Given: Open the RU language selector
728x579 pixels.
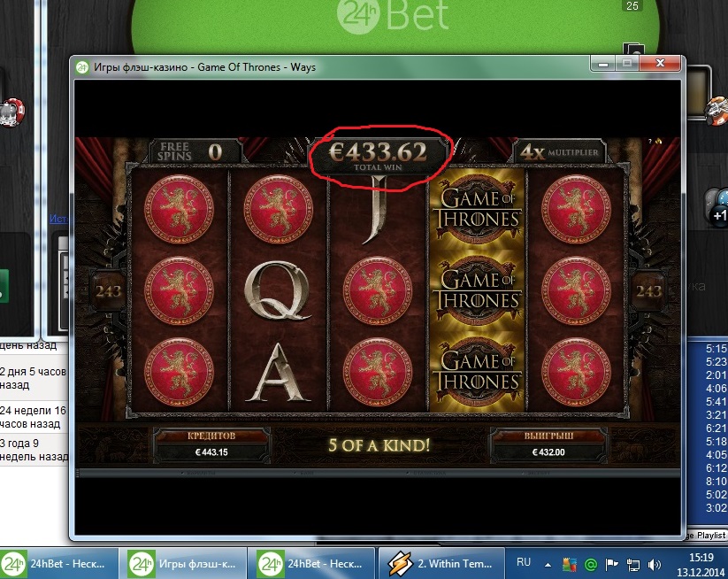Looking at the screenshot, I should [x=524, y=562].
